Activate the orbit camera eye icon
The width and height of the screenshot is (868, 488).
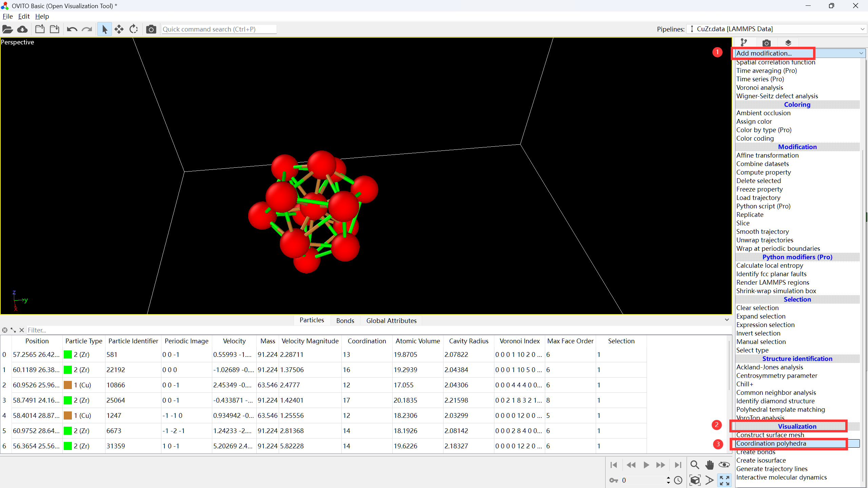(724, 465)
